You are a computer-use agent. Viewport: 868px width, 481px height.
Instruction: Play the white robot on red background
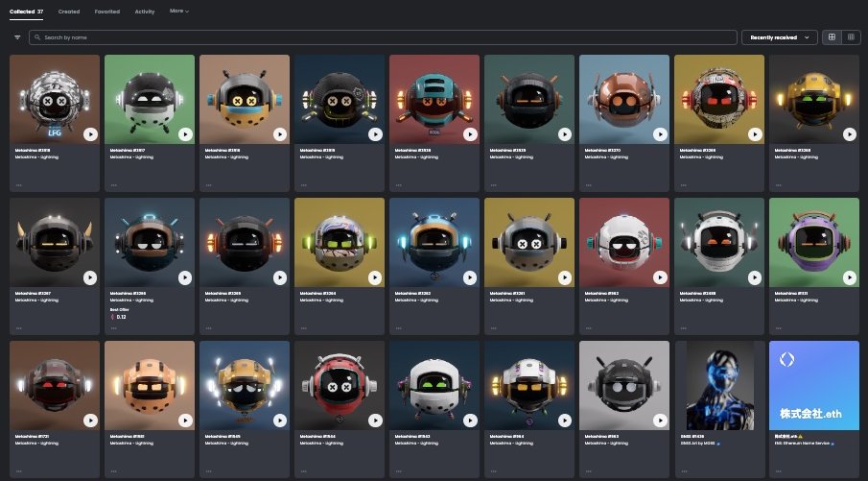[x=660, y=277]
